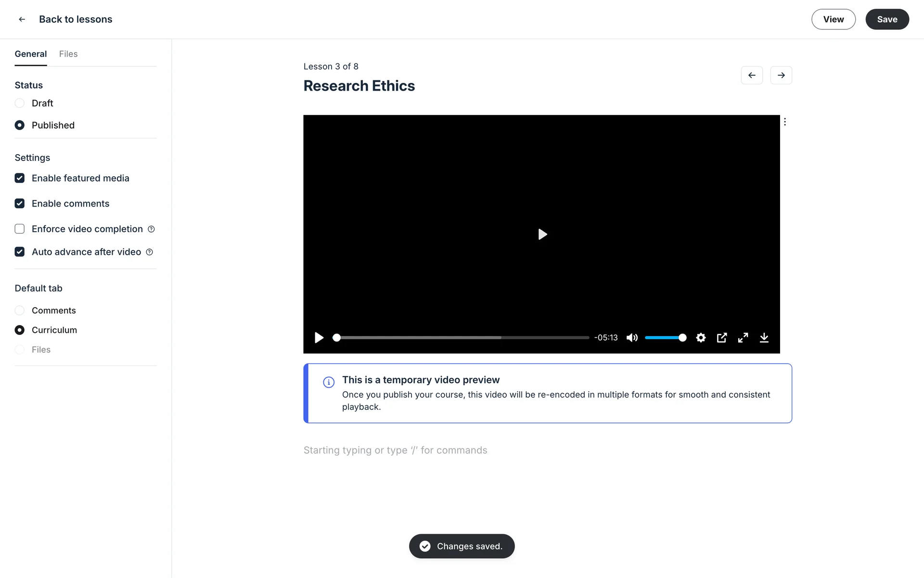Click the lesson content text field

(395, 450)
